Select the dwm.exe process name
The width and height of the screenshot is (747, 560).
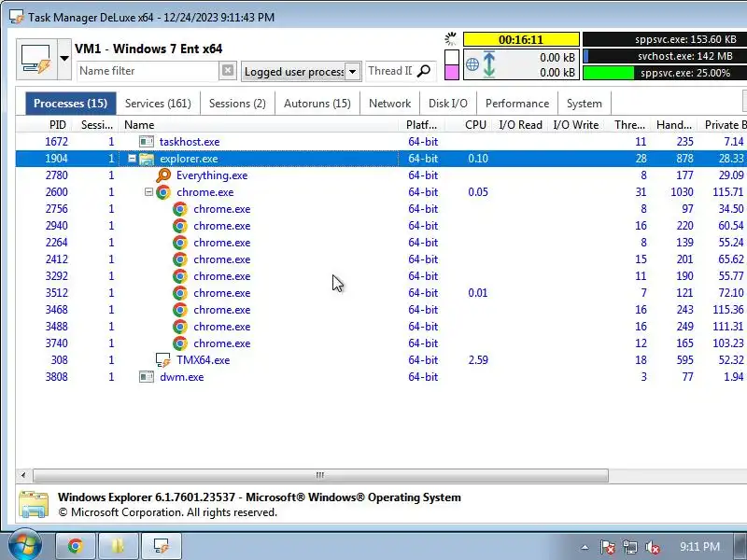coord(182,377)
